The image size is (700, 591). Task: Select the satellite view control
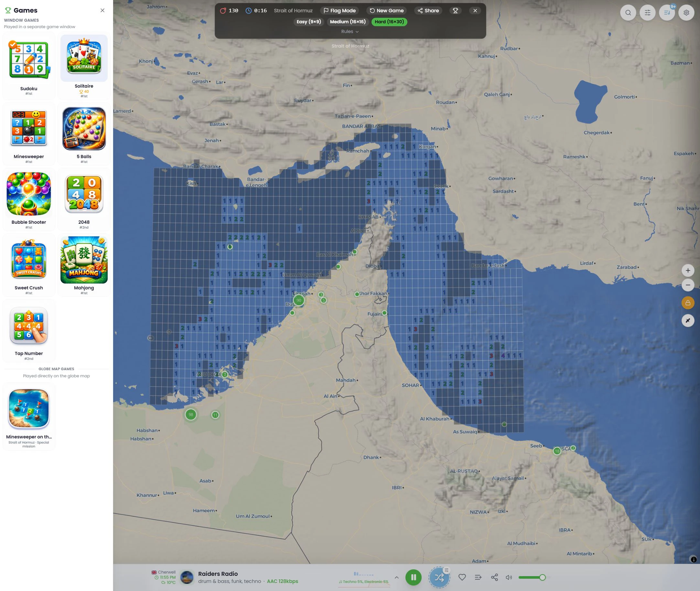[688, 321]
